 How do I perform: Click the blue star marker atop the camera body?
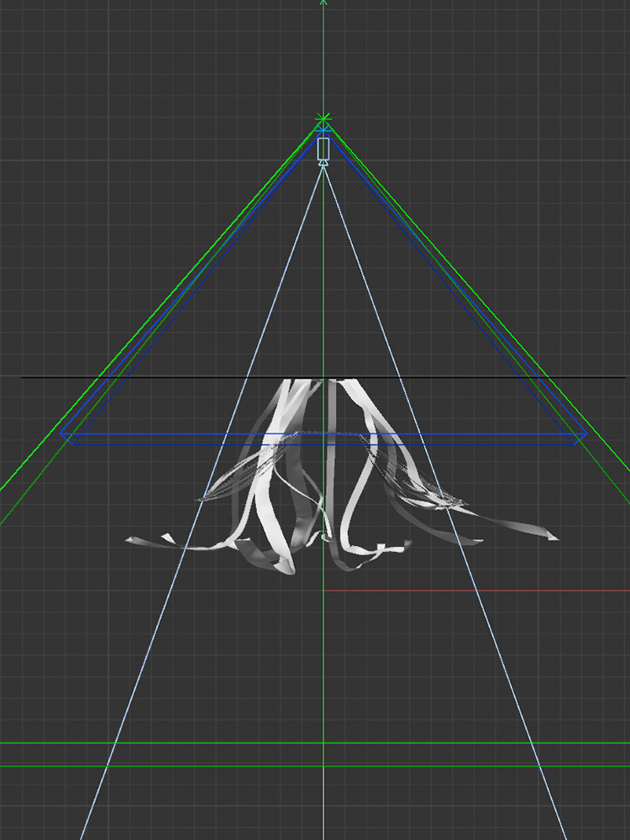[323, 131]
